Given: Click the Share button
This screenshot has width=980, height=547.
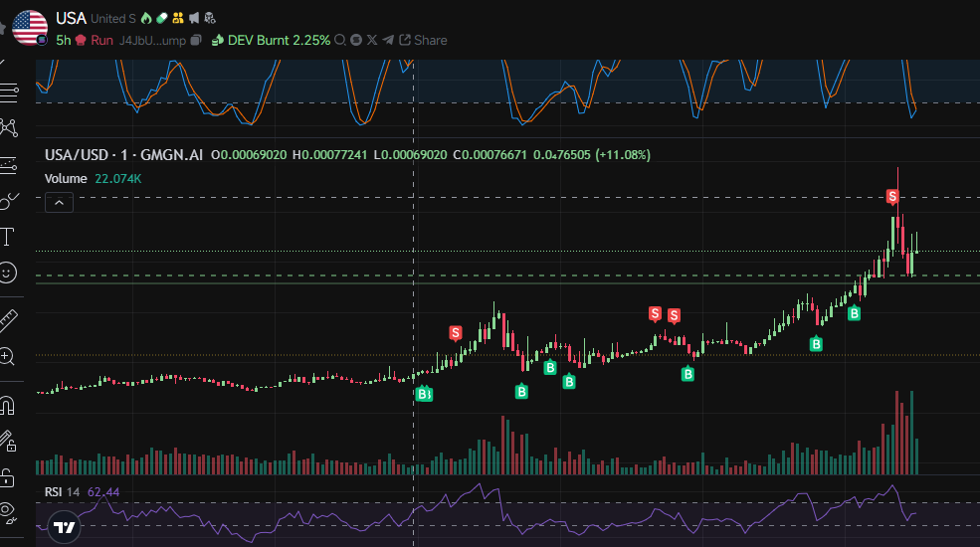Looking at the screenshot, I should 423,40.
